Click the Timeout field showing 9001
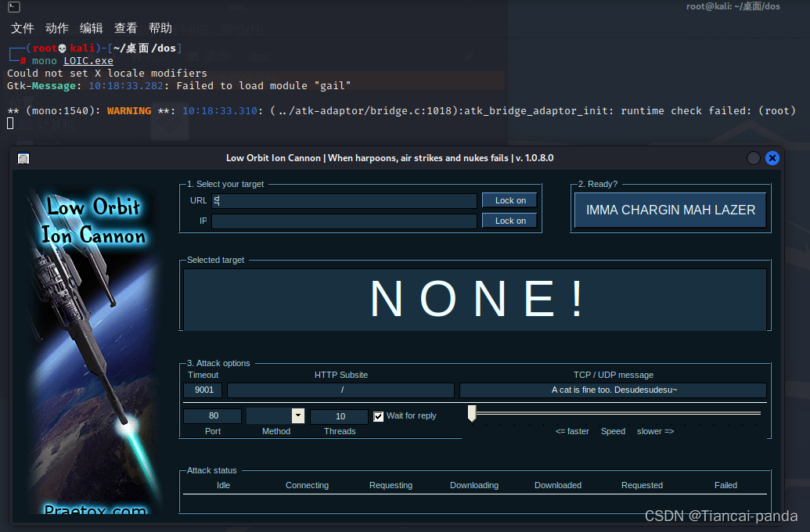 pos(203,390)
